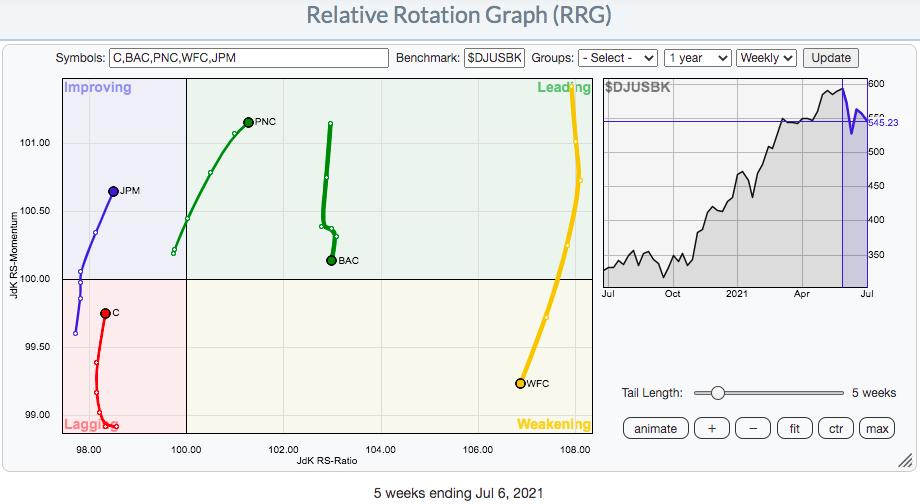Select the red C data point
The width and height of the screenshot is (920, 504).
(x=105, y=313)
